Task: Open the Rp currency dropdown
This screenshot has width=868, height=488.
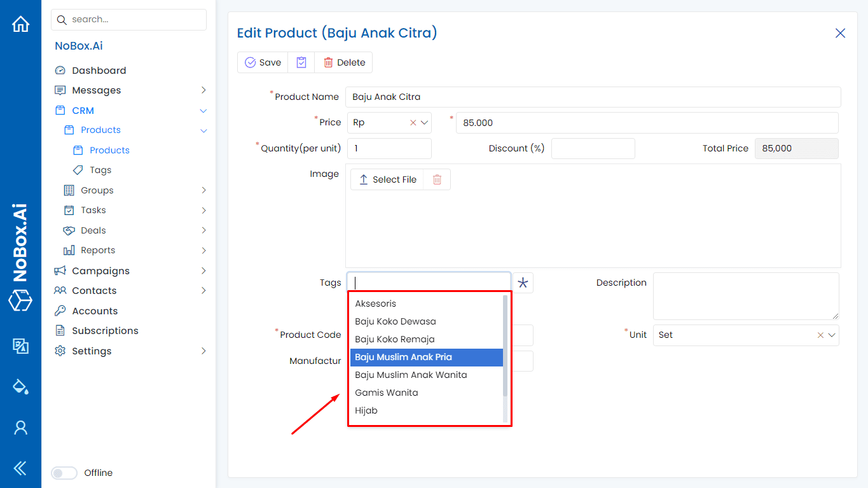Action: click(425, 123)
